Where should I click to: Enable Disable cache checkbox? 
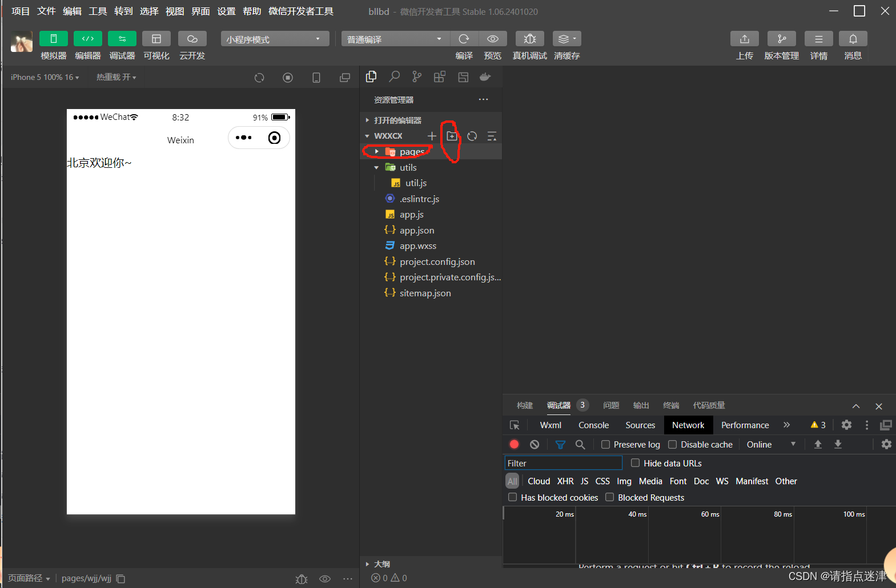[672, 444]
